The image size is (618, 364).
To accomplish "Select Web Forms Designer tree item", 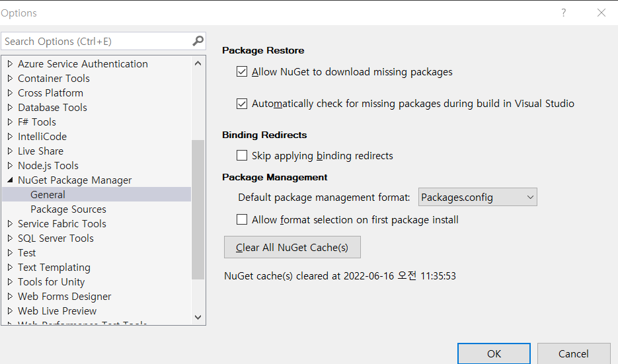I will 65,296.
